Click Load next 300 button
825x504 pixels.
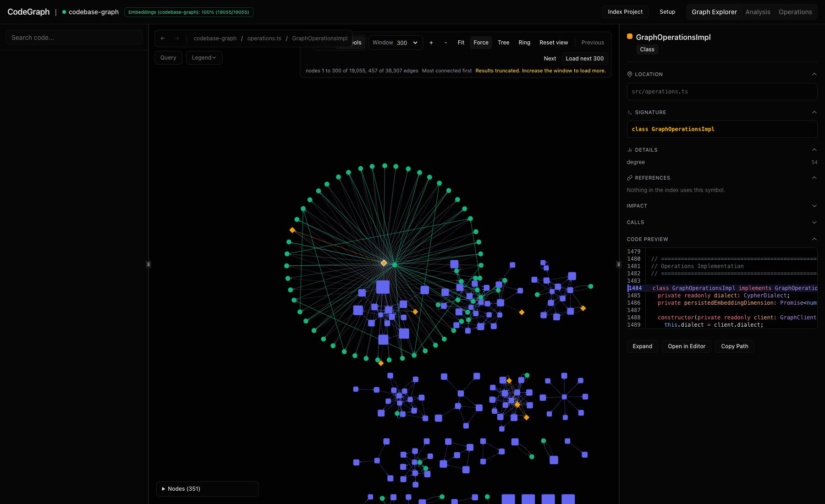coord(584,59)
